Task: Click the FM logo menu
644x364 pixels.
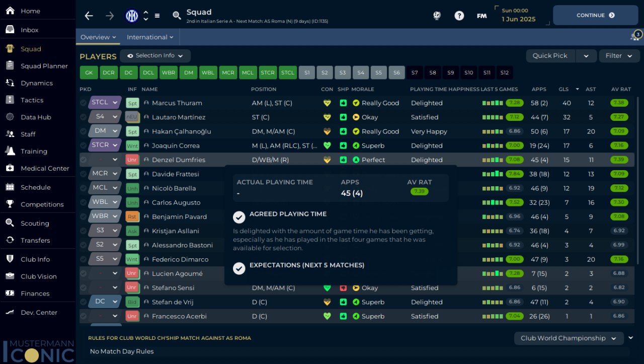Action: tap(481, 16)
